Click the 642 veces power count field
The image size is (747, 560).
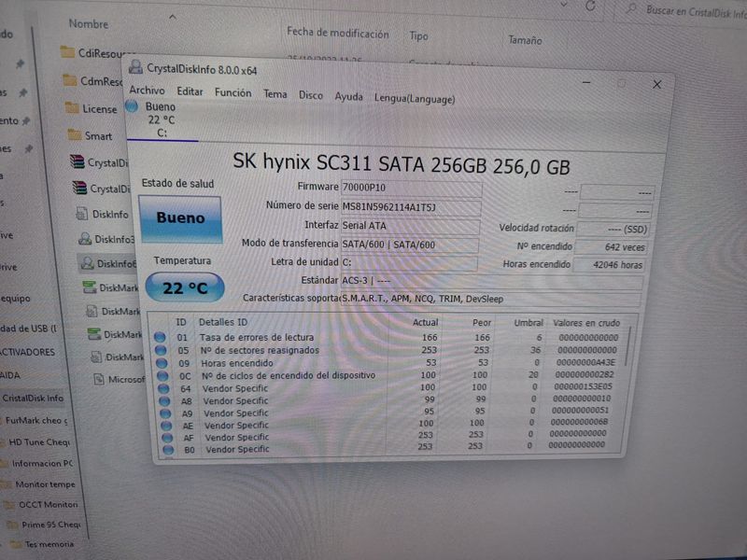tap(612, 247)
